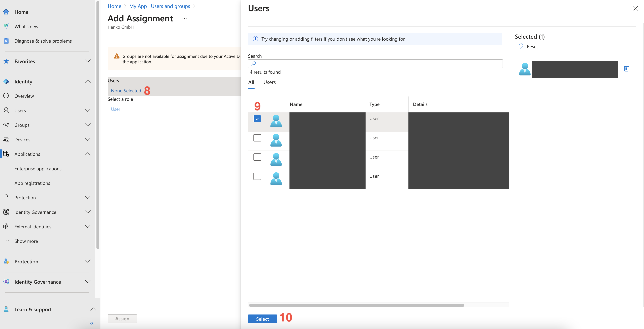Click the horizontal scrollbar below user list
The image size is (644, 329).
pyautogui.click(x=356, y=305)
